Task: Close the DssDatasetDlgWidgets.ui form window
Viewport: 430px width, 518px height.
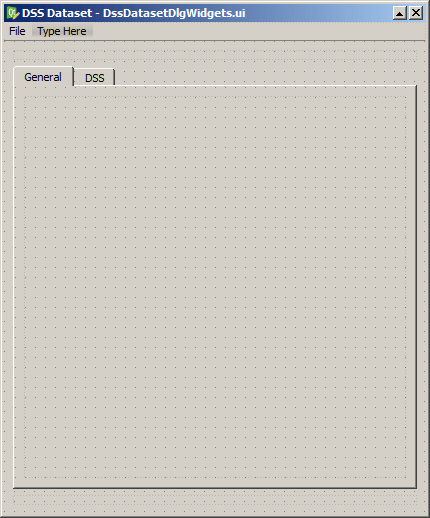Action: [416, 13]
